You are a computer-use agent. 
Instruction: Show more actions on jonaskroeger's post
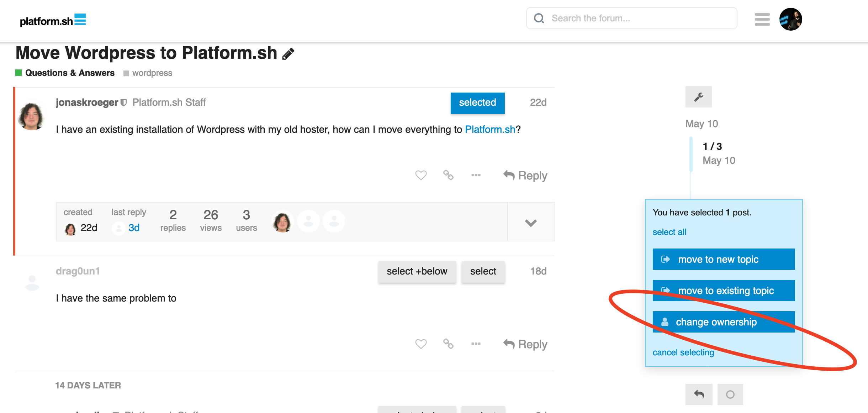[x=476, y=175]
